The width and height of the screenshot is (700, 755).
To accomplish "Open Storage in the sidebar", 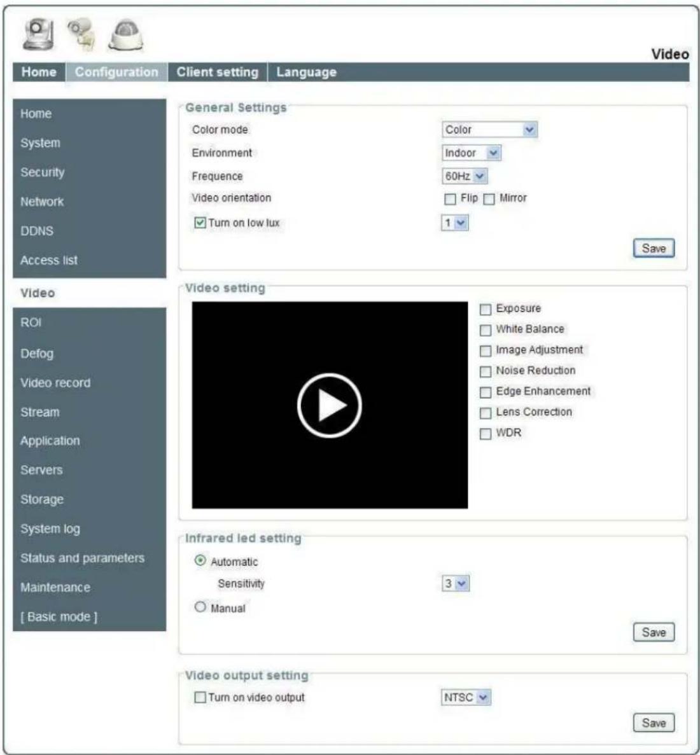I will 42,499.
